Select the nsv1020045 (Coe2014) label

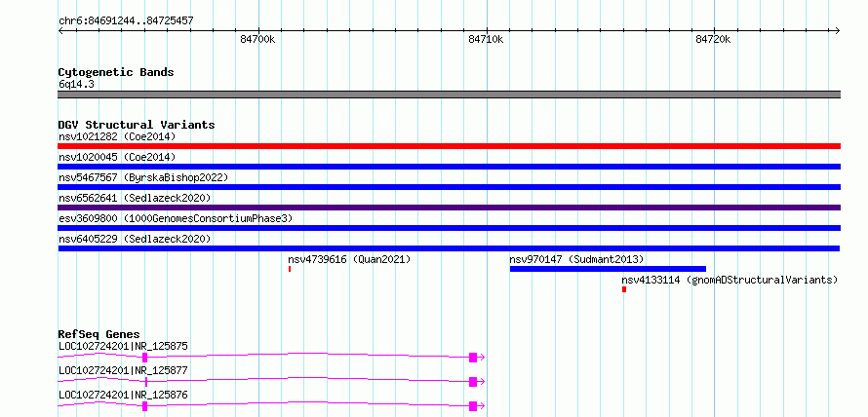(x=117, y=157)
